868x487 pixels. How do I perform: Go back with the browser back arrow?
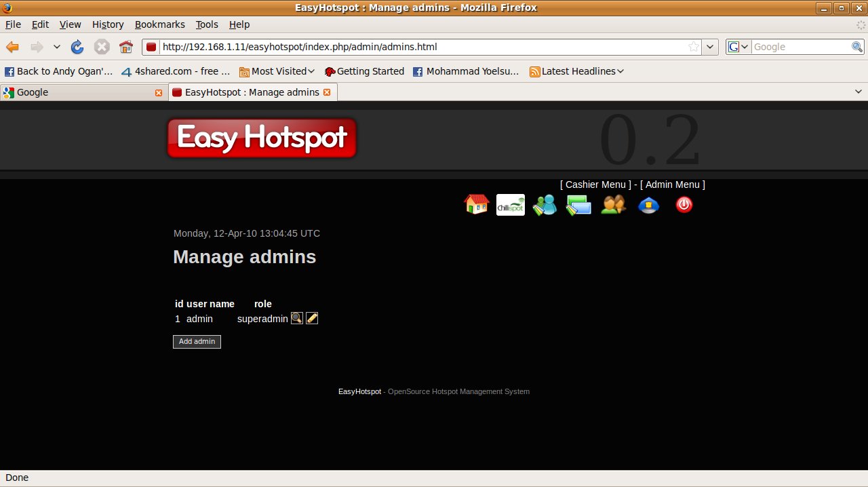pos(12,47)
